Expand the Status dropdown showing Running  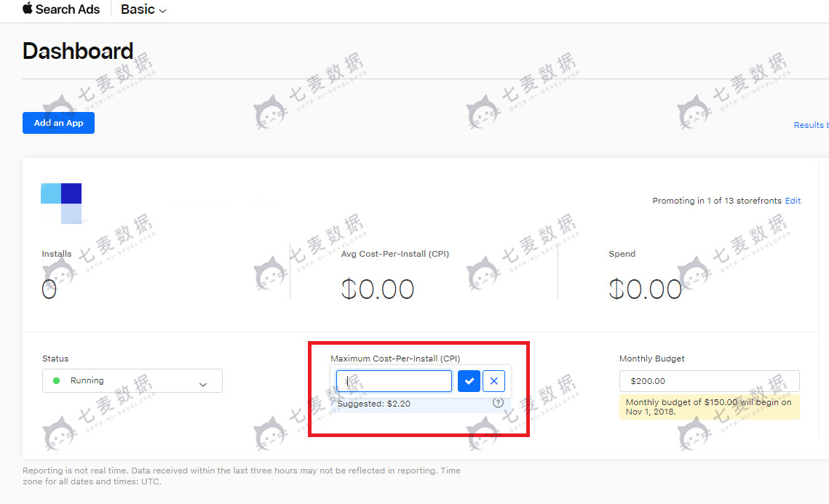tap(132, 381)
